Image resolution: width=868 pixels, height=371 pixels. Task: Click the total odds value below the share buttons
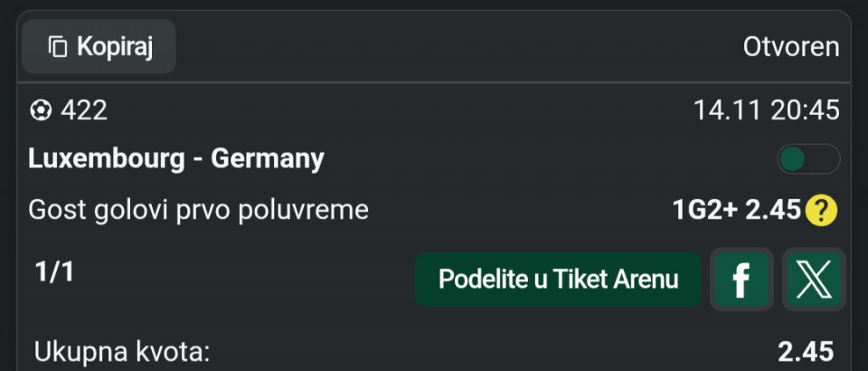tap(806, 352)
